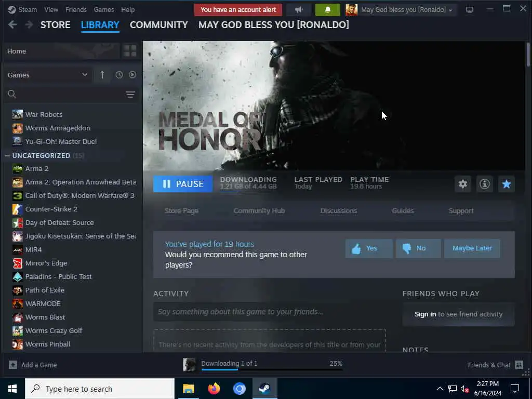Image resolution: width=532 pixels, height=399 pixels.
Task: Toggle the recent activity clock icon
Action: (x=119, y=75)
